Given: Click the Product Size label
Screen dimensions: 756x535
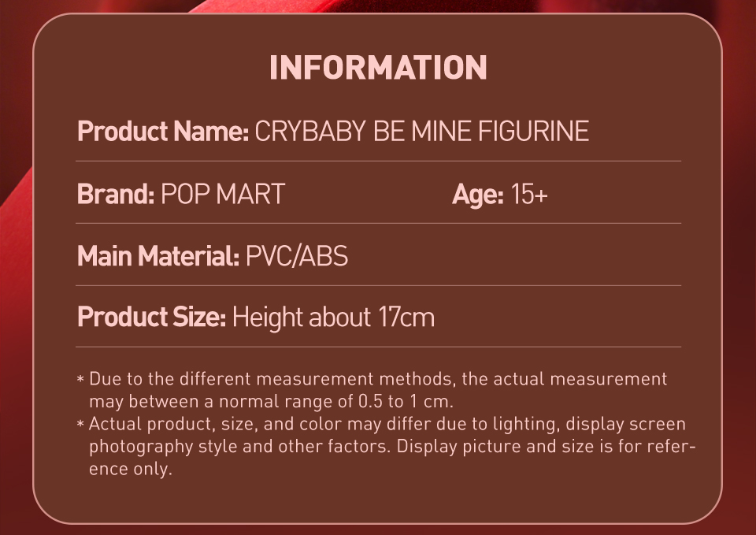Looking at the screenshot, I should coord(151,318).
